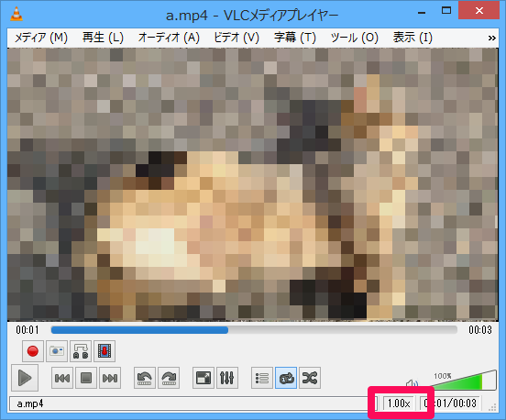Open extended settings equalizer sliders icon
The image size is (506, 420).
(x=227, y=378)
